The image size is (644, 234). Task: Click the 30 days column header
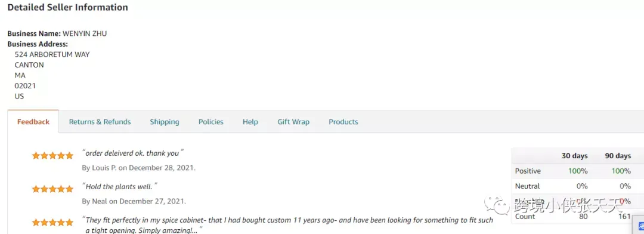pos(575,156)
